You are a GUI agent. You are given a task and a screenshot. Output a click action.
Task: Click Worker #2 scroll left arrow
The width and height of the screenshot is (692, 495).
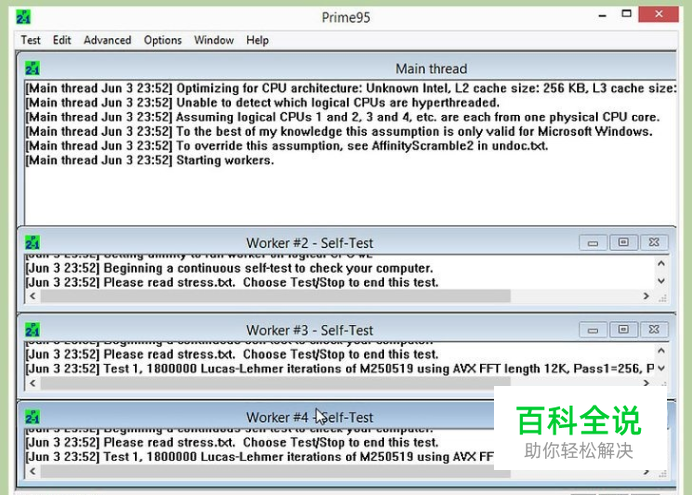tap(33, 296)
